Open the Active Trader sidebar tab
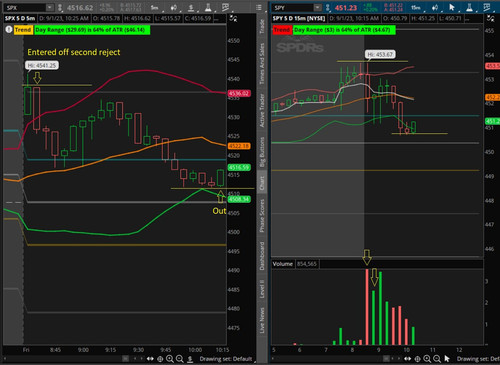The height and width of the screenshot is (365, 500). 262,110
